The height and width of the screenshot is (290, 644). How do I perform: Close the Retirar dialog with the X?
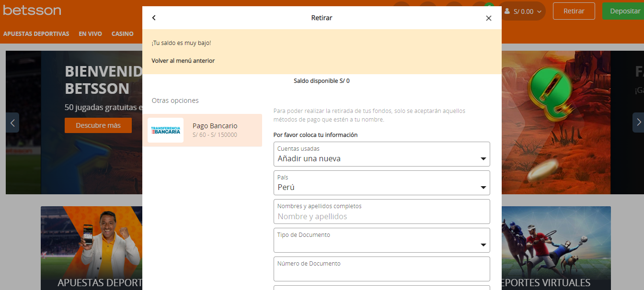(x=488, y=18)
